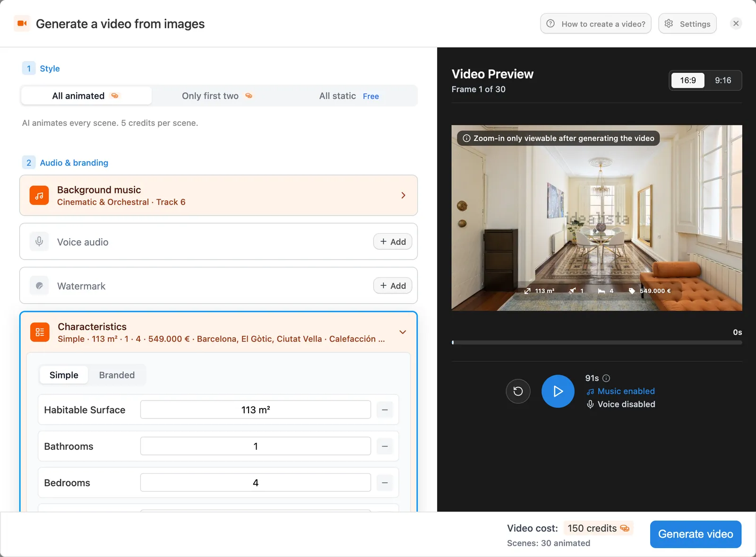This screenshot has height=557, width=756.
Task: Collapse the Characteristics section chevron
Action: [x=403, y=332]
